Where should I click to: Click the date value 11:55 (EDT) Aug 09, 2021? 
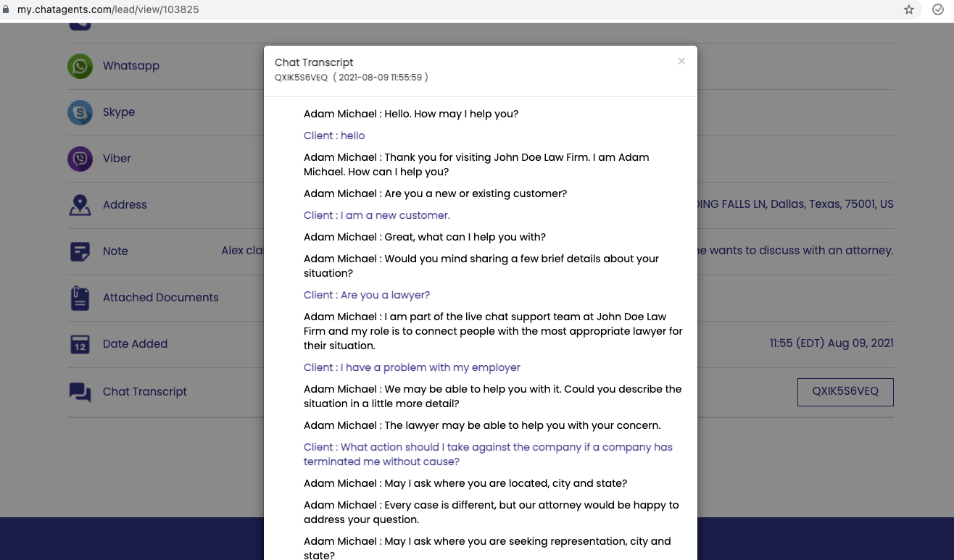pyautogui.click(x=831, y=343)
